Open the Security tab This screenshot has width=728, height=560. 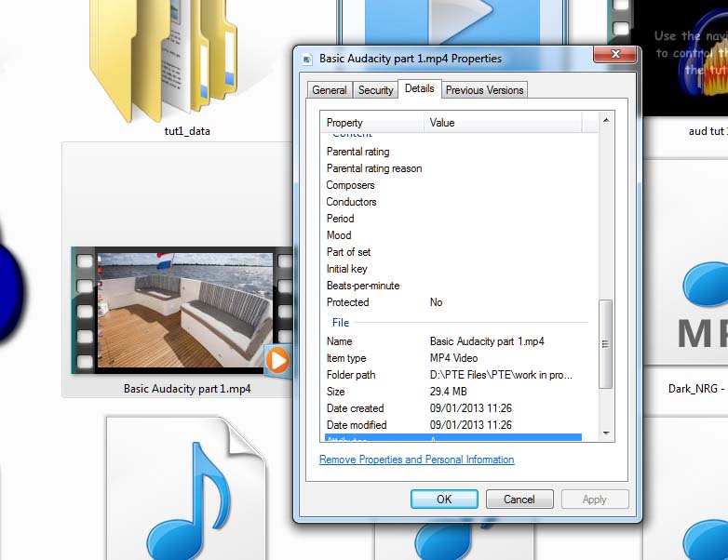click(x=375, y=90)
